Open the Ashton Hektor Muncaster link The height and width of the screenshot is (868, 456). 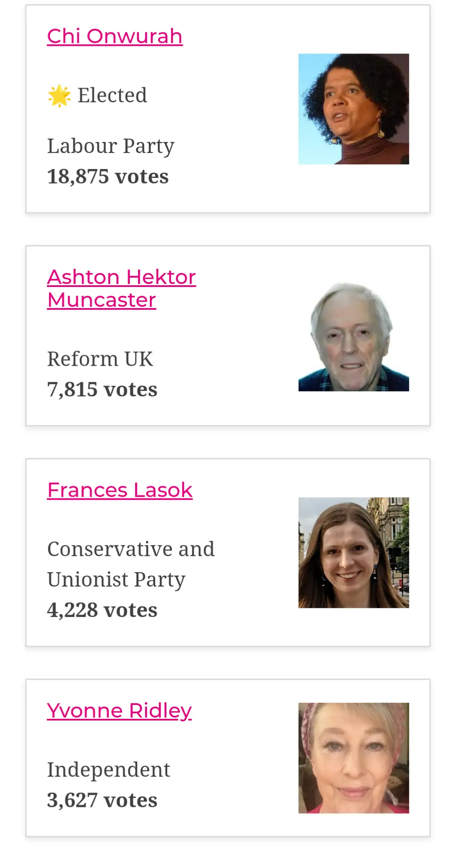(121, 288)
